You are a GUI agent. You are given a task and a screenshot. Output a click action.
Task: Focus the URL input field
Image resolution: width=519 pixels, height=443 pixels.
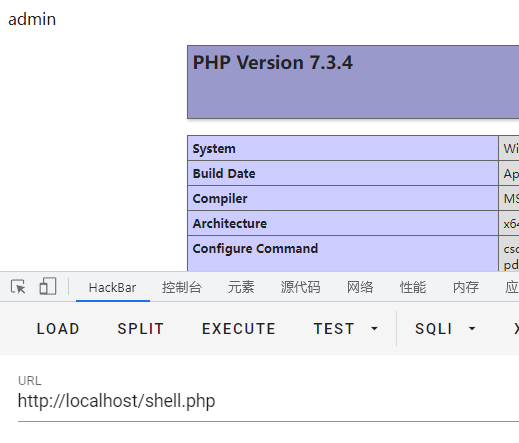[x=268, y=401]
